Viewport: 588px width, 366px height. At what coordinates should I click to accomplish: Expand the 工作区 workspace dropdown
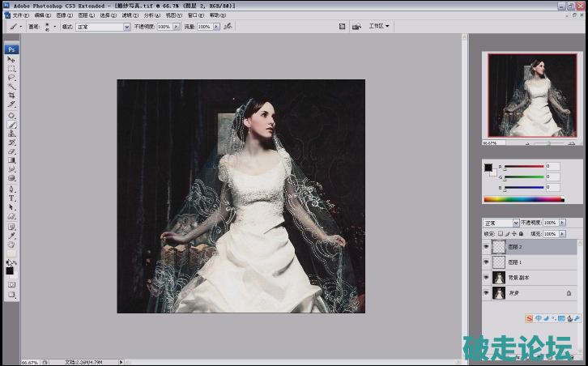pyautogui.click(x=378, y=26)
